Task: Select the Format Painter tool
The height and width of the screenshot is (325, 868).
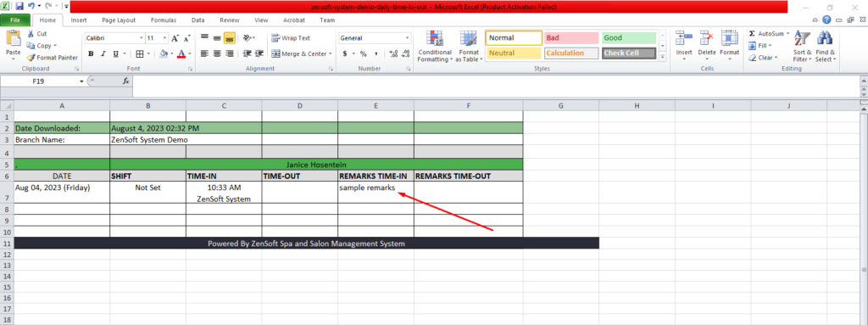Action: point(52,57)
